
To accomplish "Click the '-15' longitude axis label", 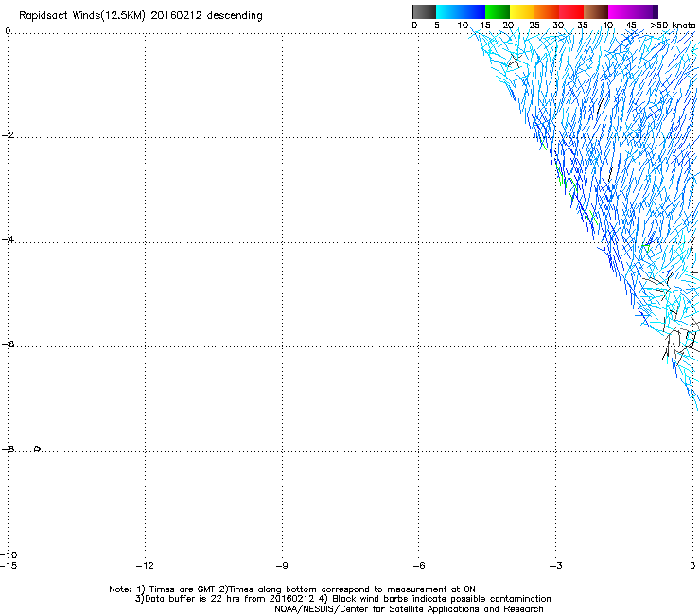I will click(9, 566).
